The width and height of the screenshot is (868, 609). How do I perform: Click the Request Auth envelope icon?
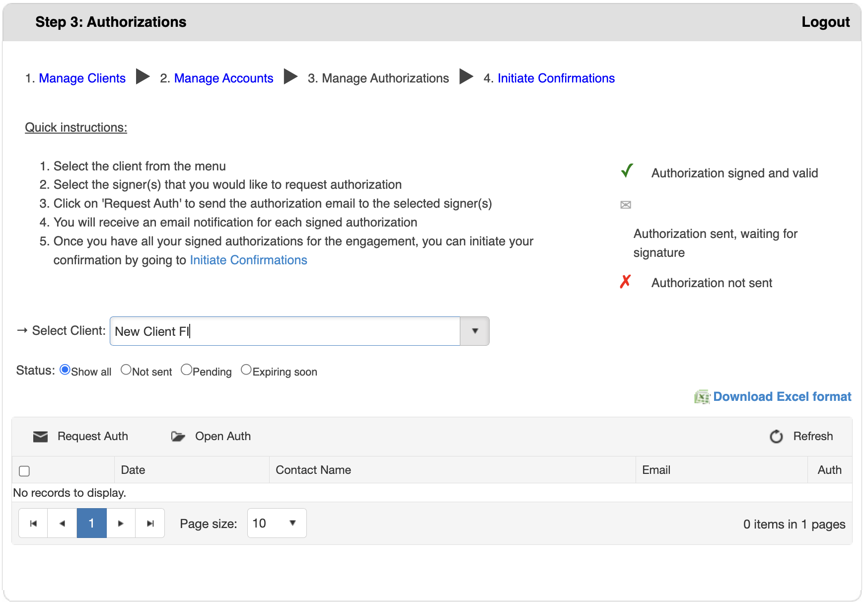pyautogui.click(x=40, y=436)
